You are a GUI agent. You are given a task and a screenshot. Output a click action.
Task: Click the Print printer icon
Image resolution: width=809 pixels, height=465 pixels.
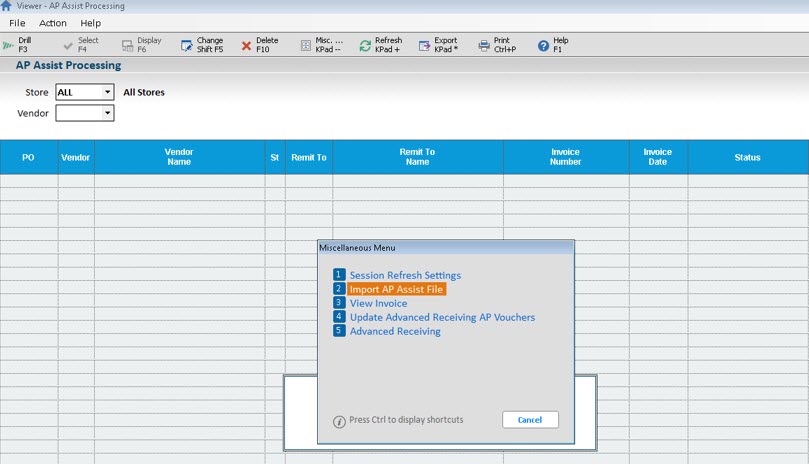(x=484, y=45)
